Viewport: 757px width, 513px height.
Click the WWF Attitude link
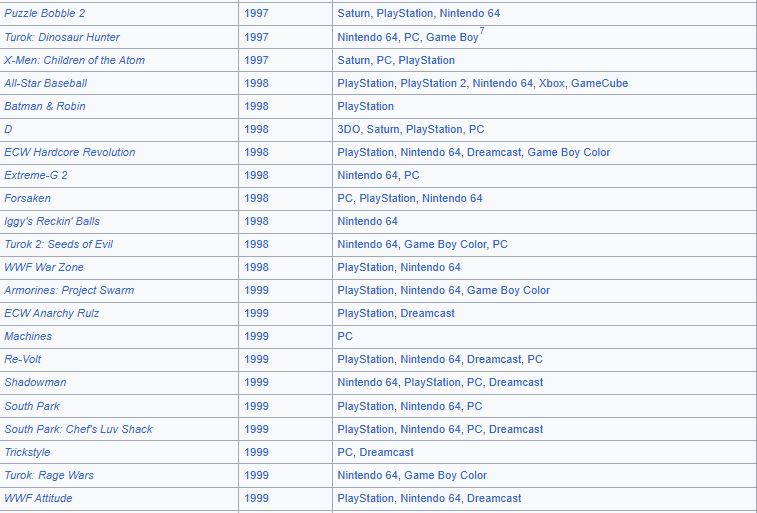(x=38, y=499)
